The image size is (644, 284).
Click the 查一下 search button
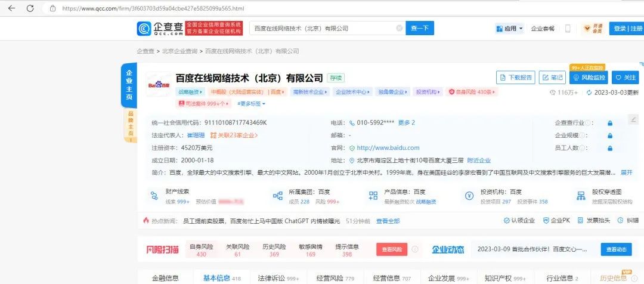(420, 29)
